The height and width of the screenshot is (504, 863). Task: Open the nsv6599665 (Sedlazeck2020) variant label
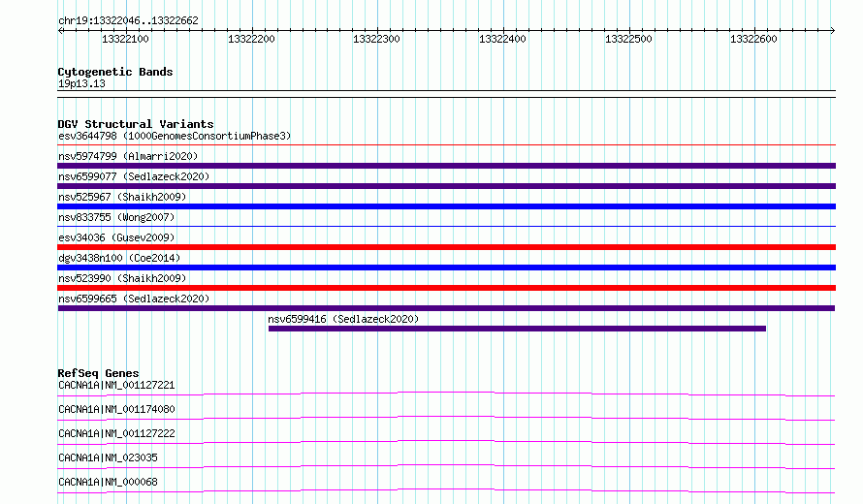134,299
